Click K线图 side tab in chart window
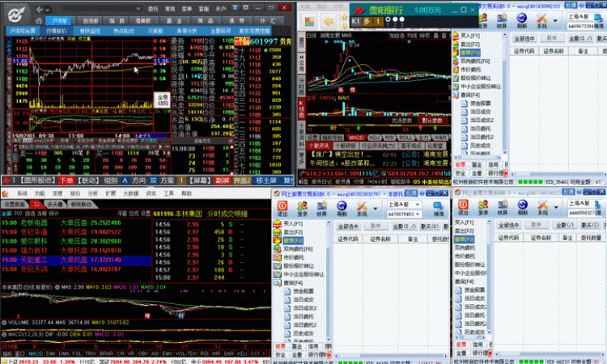607x364 pixels. click(x=302, y=108)
